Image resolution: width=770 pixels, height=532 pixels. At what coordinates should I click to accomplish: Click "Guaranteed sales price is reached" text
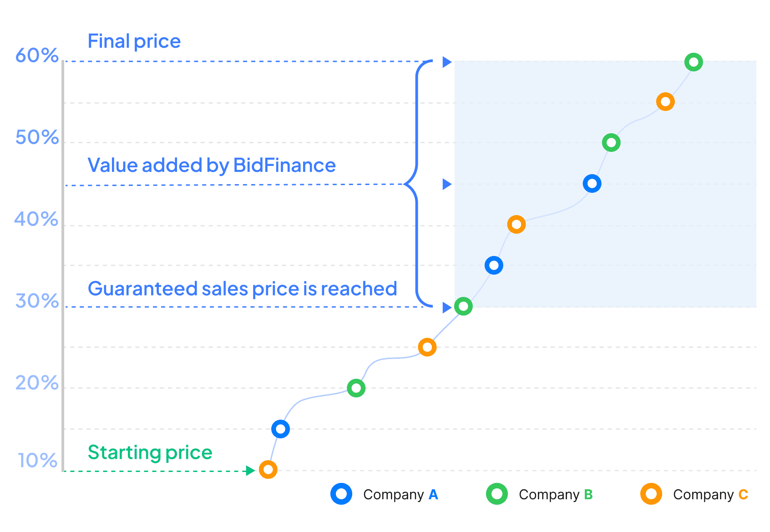point(242,289)
